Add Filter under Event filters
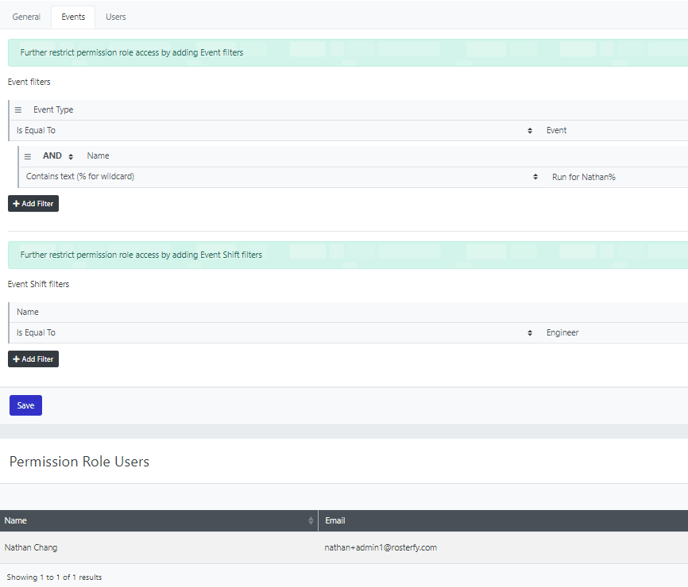The image size is (688, 587). click(33, 204)
